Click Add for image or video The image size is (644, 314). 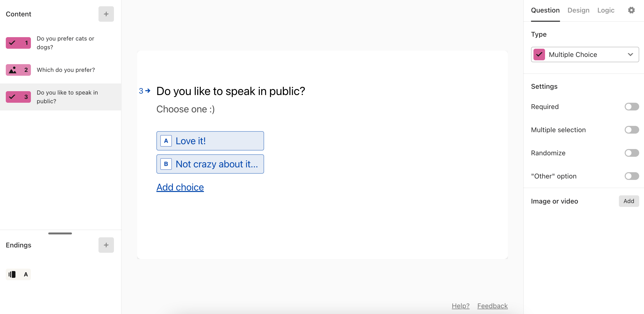point(629,201)
